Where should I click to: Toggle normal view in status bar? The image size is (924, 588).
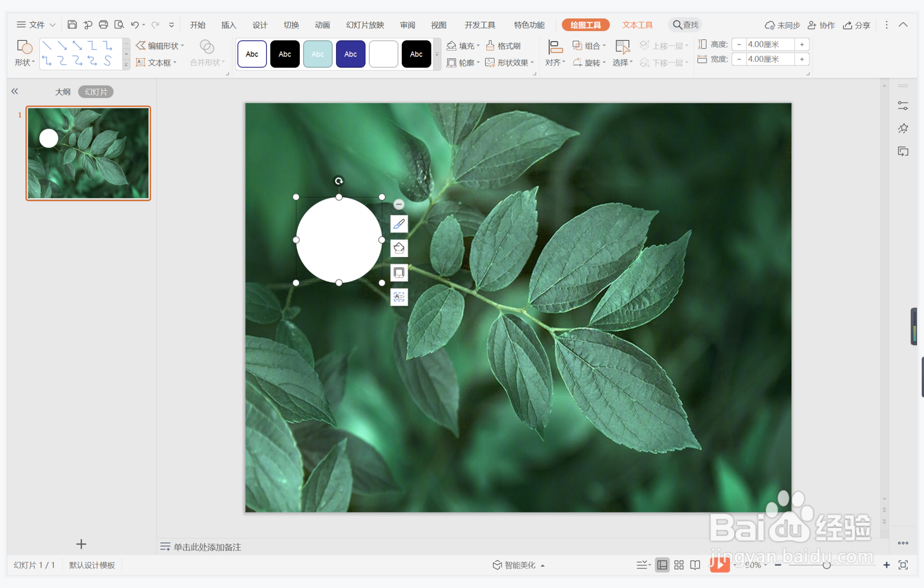click(662, 565)
